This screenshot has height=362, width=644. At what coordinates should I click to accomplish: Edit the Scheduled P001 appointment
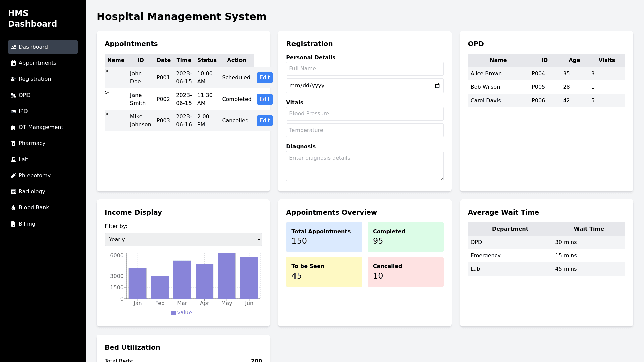point(264,78)
